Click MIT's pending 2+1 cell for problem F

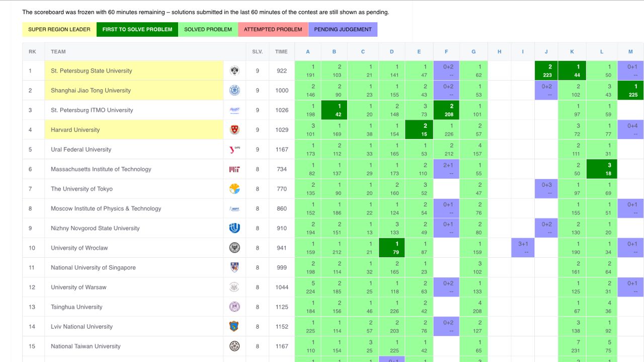tap(447, 169)
